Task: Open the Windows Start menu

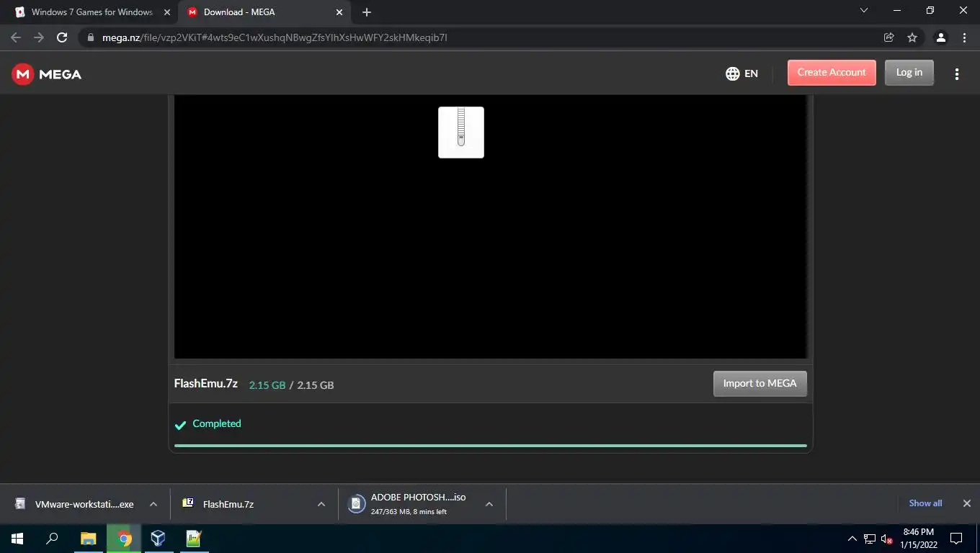Action: point(17,539)
